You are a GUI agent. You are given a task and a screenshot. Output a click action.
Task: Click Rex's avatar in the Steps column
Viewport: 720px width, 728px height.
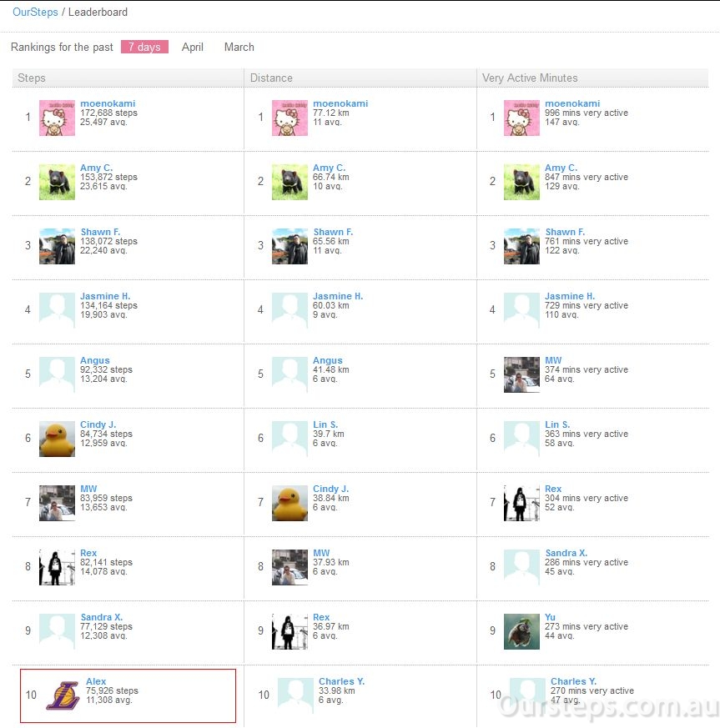[57, 567]
